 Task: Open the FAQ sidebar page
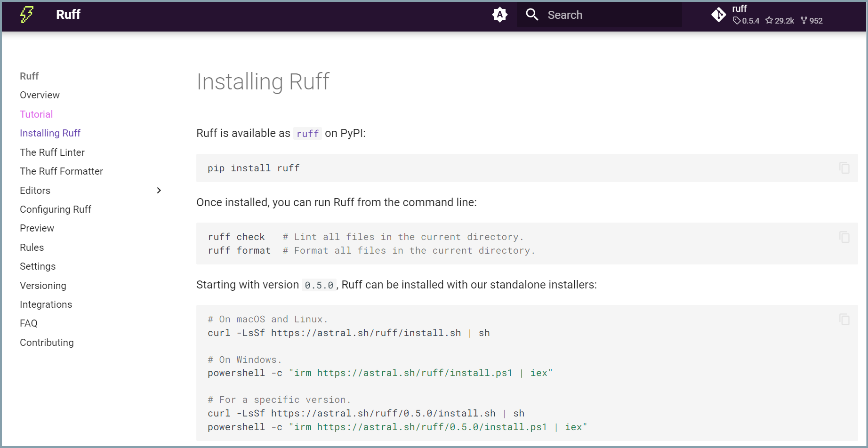28,323
